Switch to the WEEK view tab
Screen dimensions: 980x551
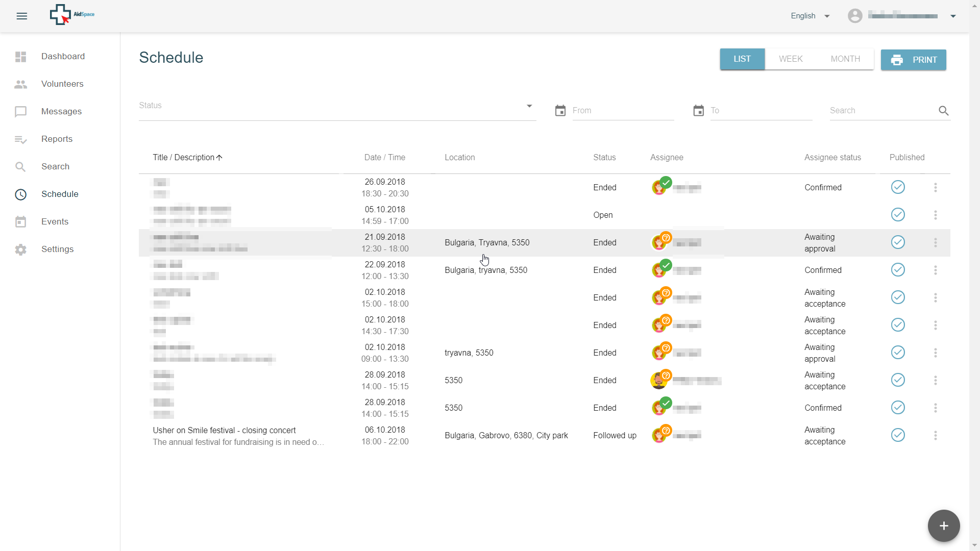(791, 59)
